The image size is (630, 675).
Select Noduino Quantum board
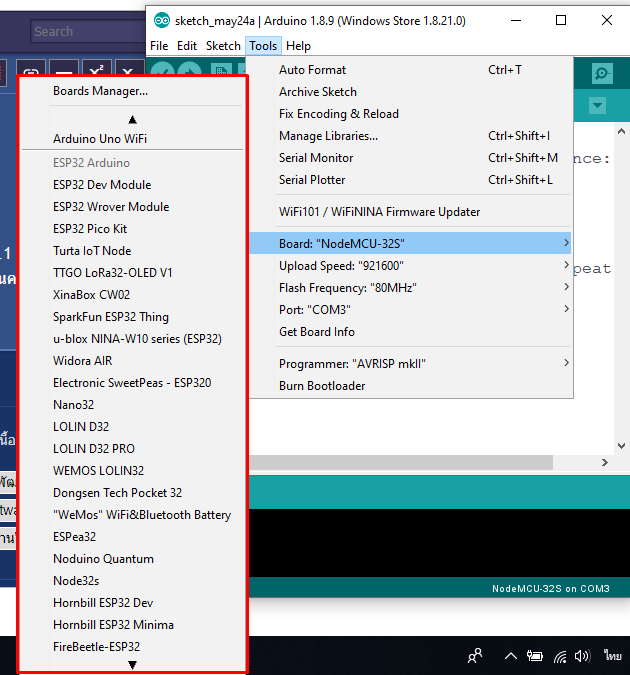[133, 559]
